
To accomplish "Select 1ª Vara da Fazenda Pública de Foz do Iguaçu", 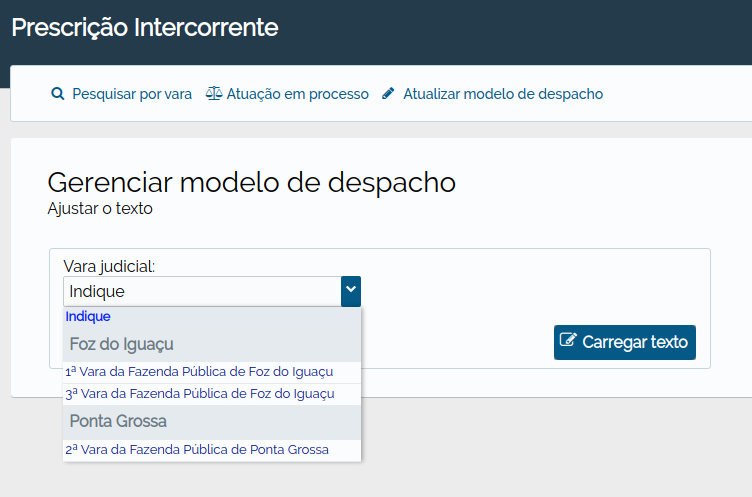I will [x=212, y=372].
